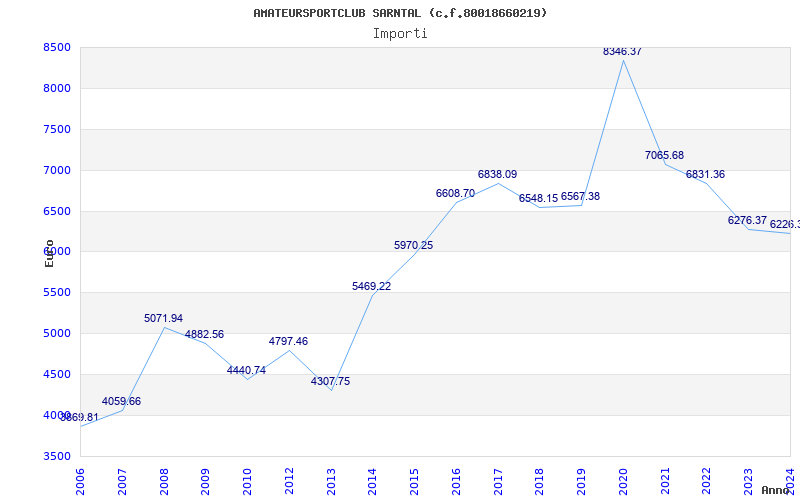
Task: Click the data label 6838.09
Action: (x=497, y=174)
